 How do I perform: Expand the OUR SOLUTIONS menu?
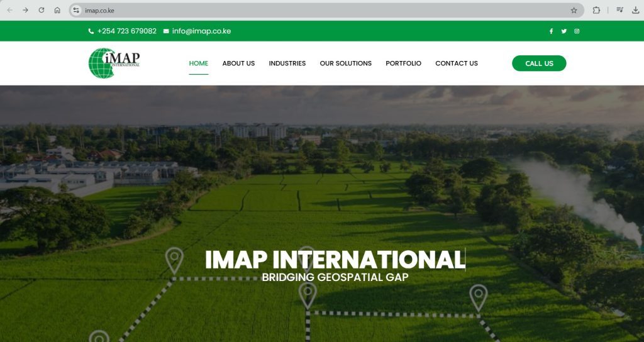tap(345, 63)
